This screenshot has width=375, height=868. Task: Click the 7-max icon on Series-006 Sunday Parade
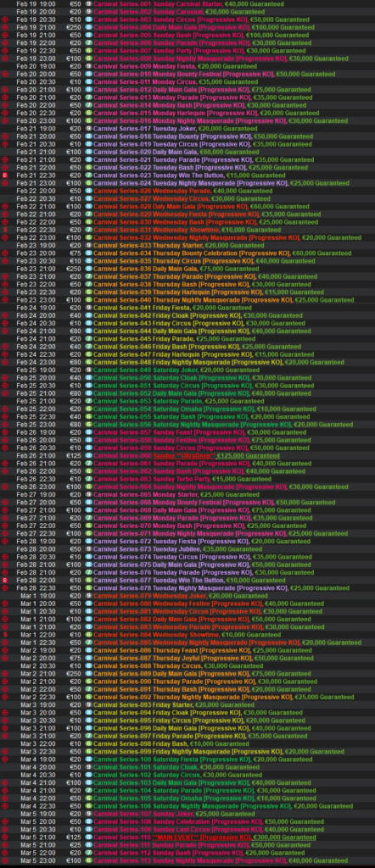point(88,42)
